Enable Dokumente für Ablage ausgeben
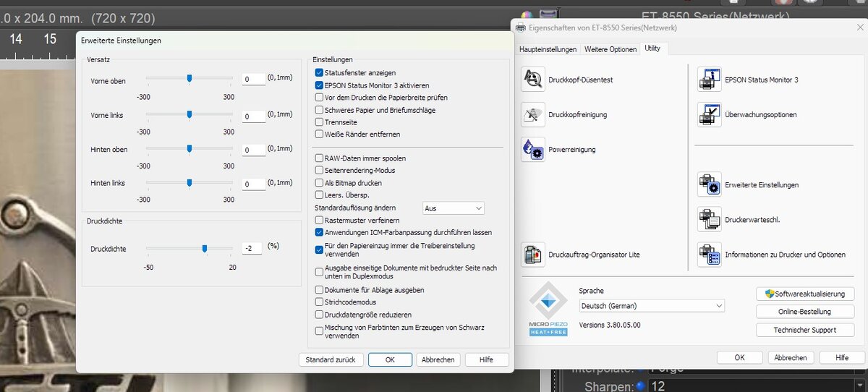The height and width of the screenshot is (392, 868). click(x=319, y=290)
